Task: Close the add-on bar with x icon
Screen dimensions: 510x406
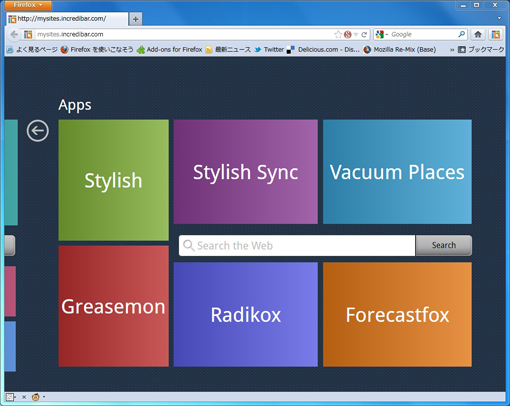Action: (x=24, y=397)
